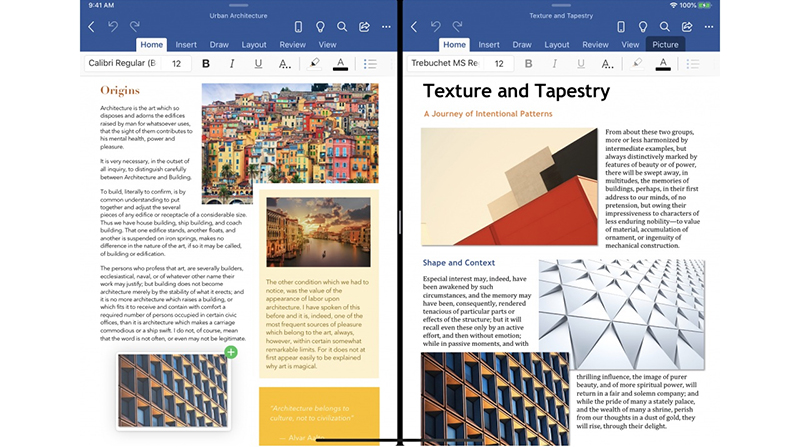Viewport: 800px width, 447px height.
Task: Open the Calibri Regular font dropdown
Action: click(122, 64)
